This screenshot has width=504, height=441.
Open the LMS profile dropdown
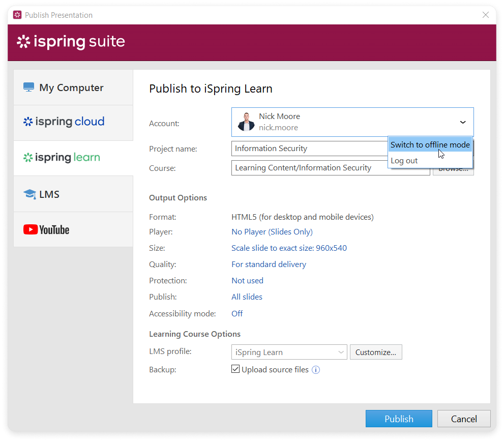point(289,352)
